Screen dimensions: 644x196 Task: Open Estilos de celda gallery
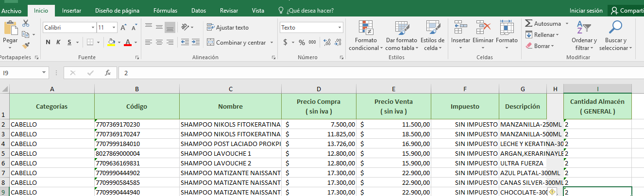point(432,35)
